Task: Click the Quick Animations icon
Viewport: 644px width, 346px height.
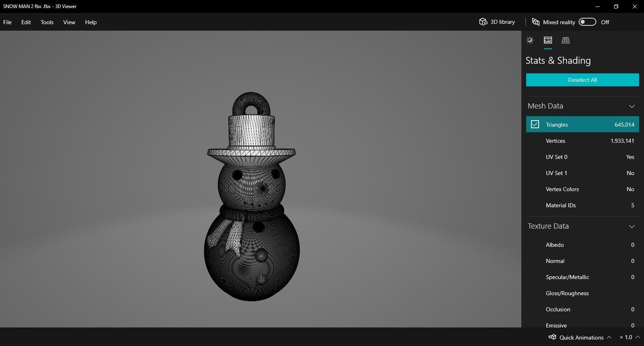Action: pyautogui.click(x=552, y=337)
